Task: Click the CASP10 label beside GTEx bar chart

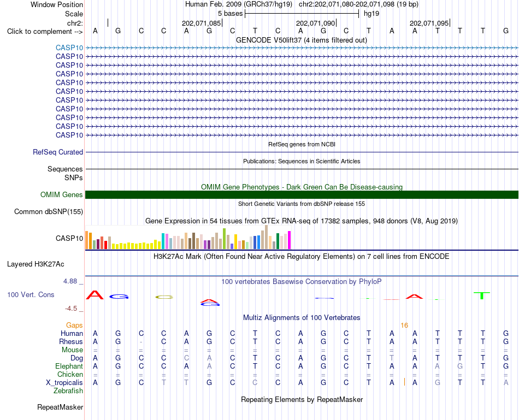Action: 69,238
